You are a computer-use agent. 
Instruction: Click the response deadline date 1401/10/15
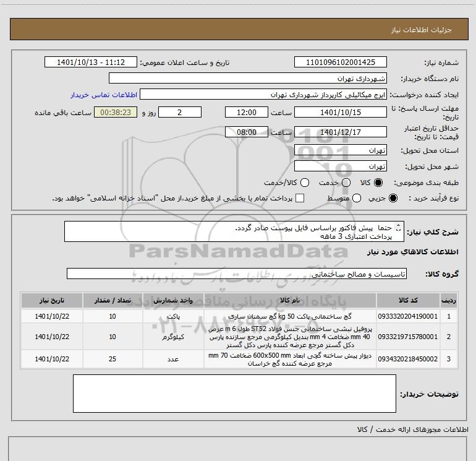click(x=340, y=112)
